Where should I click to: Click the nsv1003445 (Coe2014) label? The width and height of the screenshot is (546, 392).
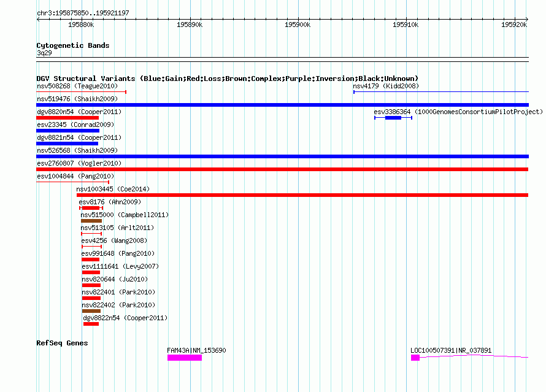click(113, 189)
